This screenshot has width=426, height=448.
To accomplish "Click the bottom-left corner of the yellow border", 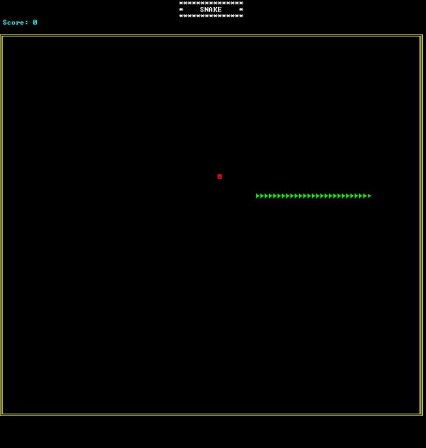I will click(2, 414).
